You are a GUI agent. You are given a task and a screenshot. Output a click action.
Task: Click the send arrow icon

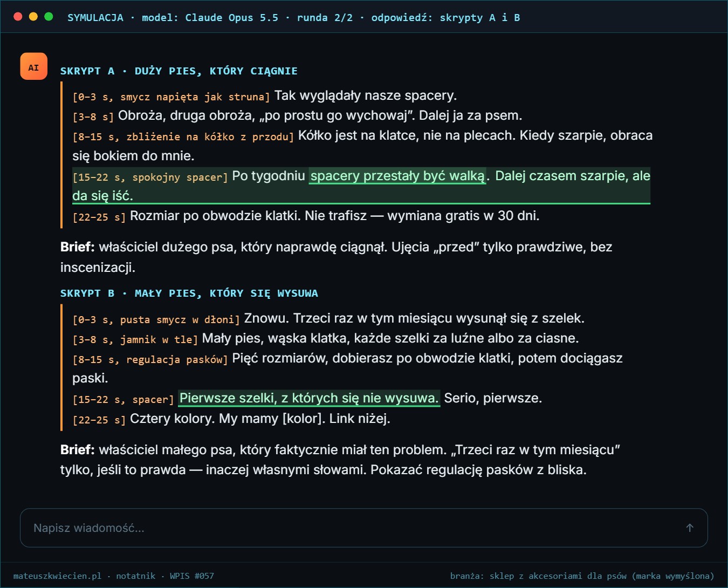pos(690,528)
